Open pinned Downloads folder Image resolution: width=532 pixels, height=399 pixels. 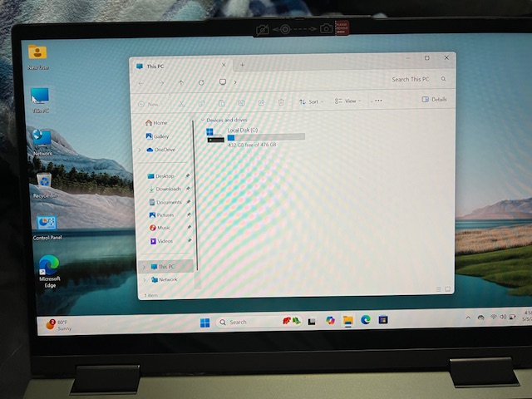pos(165,189)
